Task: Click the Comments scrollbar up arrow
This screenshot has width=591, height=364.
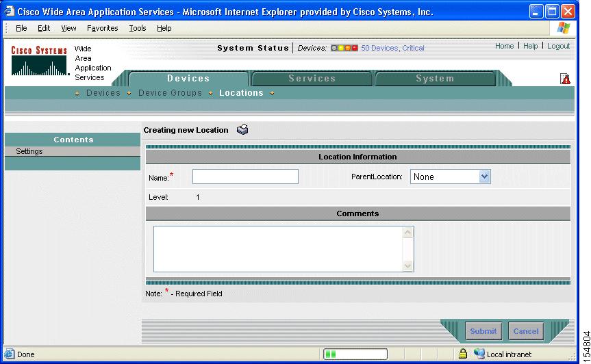Action: coord(407,233)
